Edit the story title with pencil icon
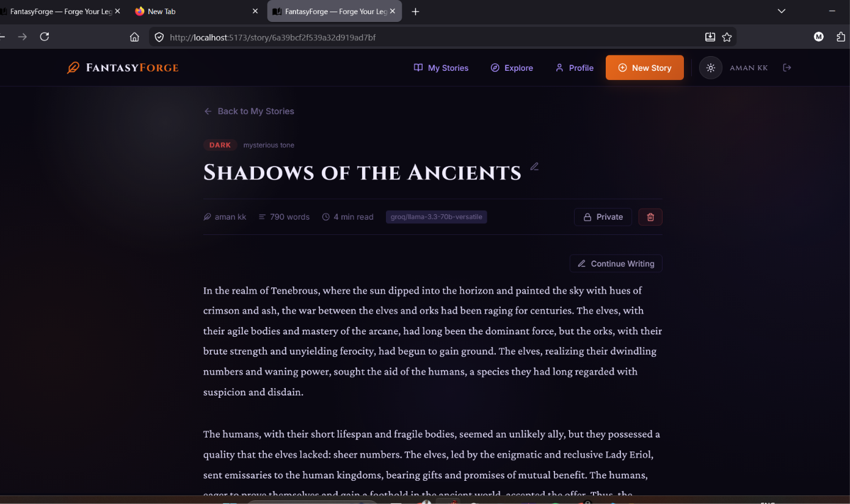Image resolution: width=850 pixels, height=504 pixels. [534, 167]
